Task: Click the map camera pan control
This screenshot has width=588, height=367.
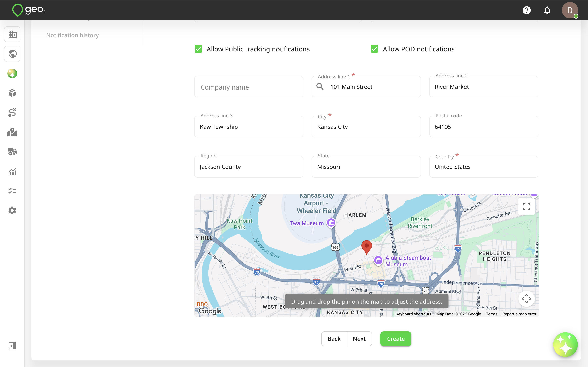Action: pyautogui.click(x=526, y=299)
